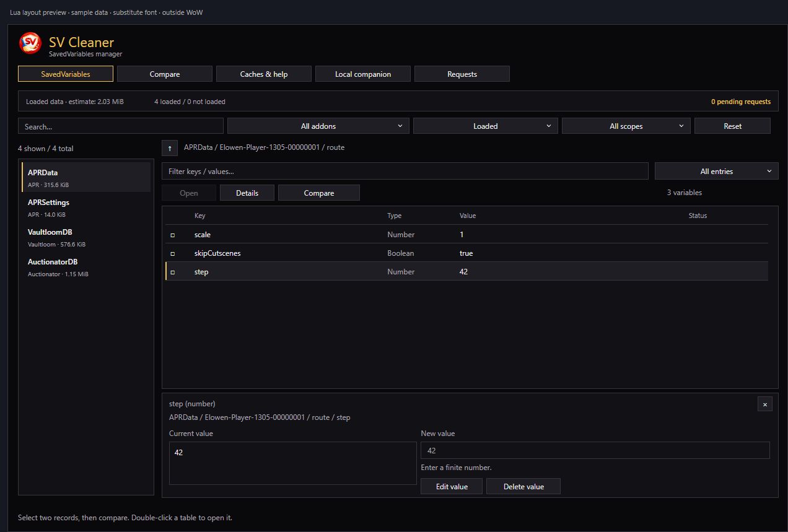Click the Enter a finite number hint
The image size is (788, 532).
[x=456, y=468]
